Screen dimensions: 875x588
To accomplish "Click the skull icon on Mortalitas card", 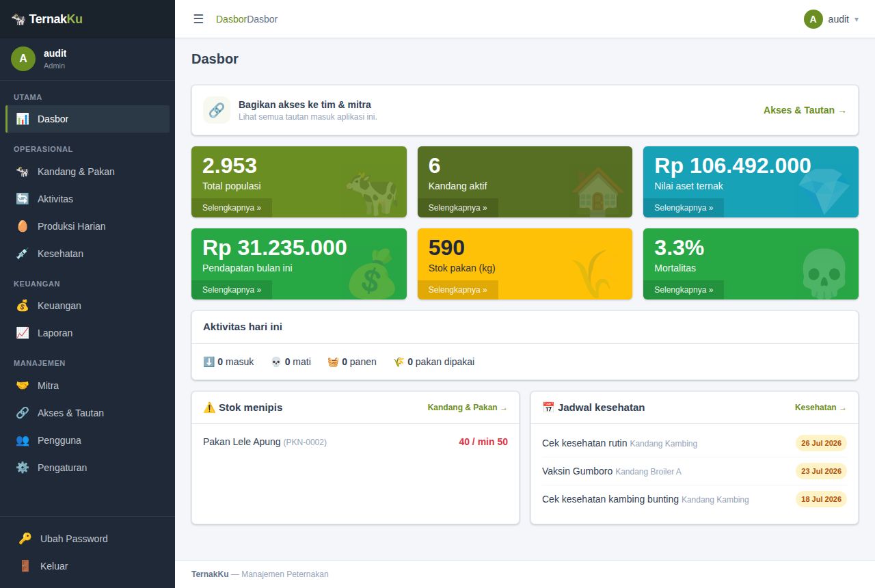I will [824, 273].
